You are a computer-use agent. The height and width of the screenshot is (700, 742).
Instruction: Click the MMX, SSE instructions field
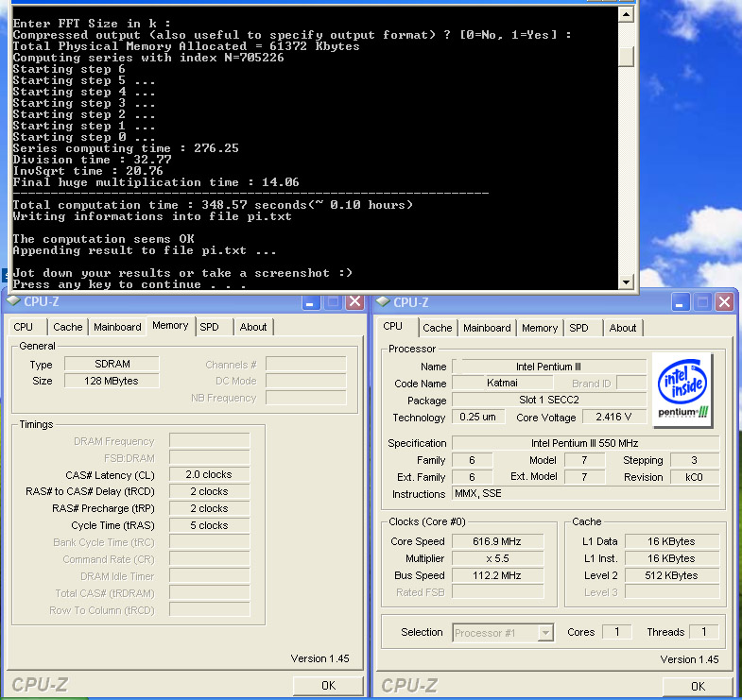click(x=585, y=493)
